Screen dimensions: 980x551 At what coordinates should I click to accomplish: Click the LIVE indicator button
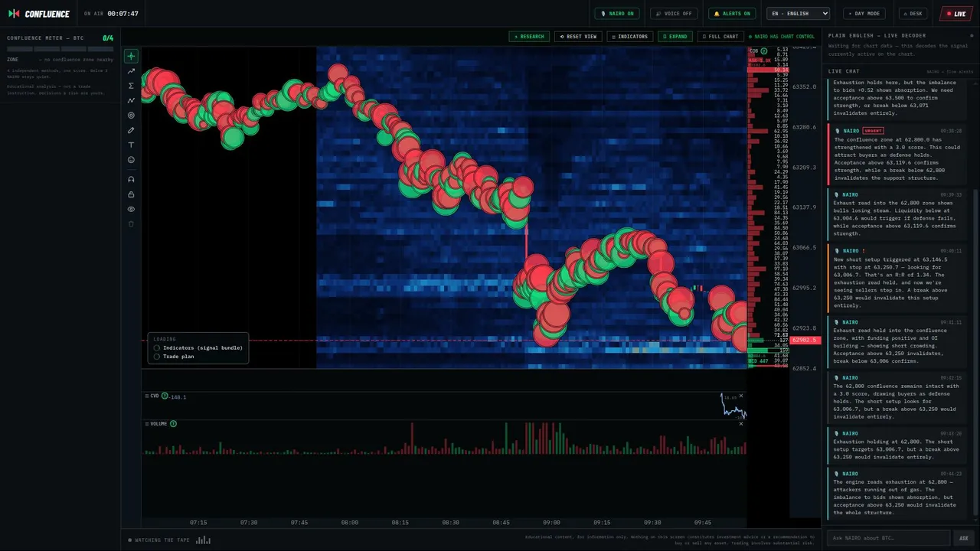956,14
